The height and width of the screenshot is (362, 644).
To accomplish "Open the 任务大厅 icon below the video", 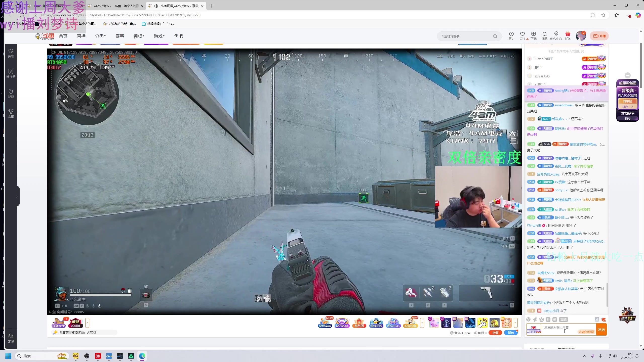I will point(59,323).
